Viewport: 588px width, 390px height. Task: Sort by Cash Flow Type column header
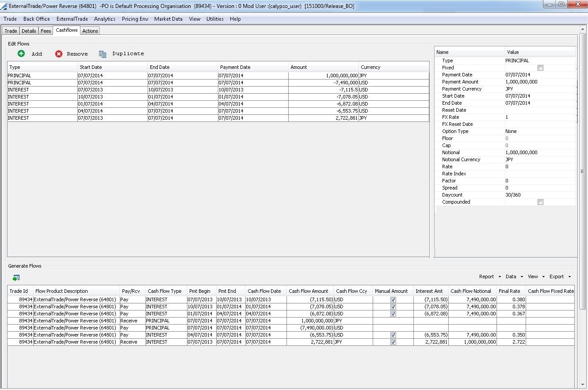[166, 291]
